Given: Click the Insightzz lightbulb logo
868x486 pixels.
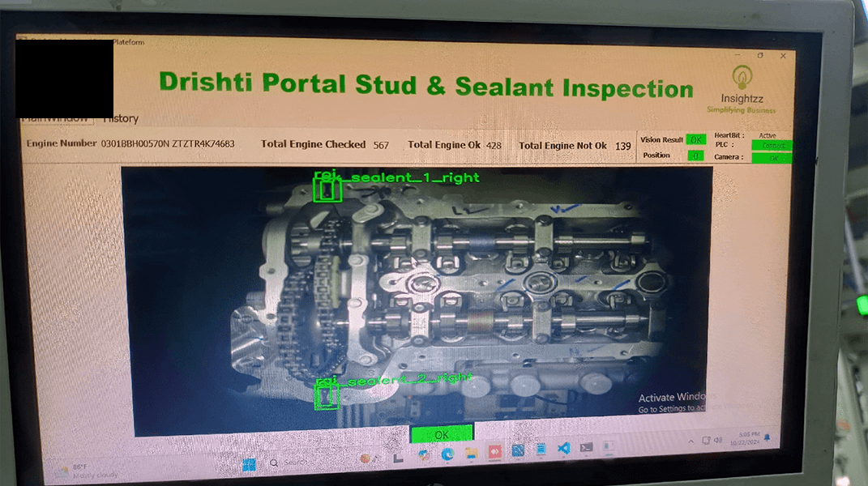Looking at the screenshot, I should (742, 78).
